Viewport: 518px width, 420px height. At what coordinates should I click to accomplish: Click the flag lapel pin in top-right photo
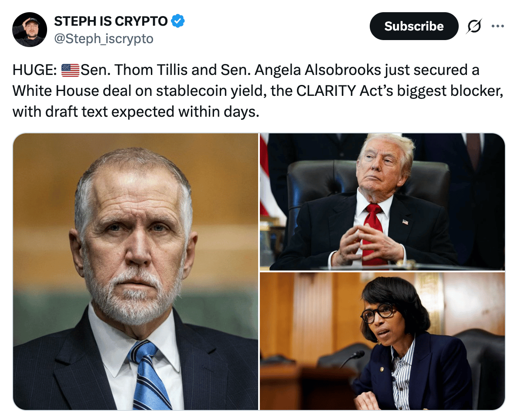pyautogui.click(x=406, y=222)
